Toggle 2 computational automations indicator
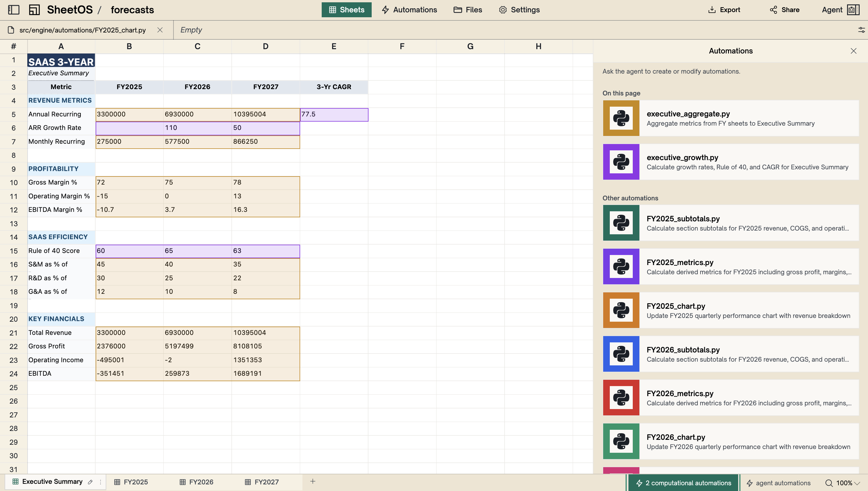 tap(683, 483)
